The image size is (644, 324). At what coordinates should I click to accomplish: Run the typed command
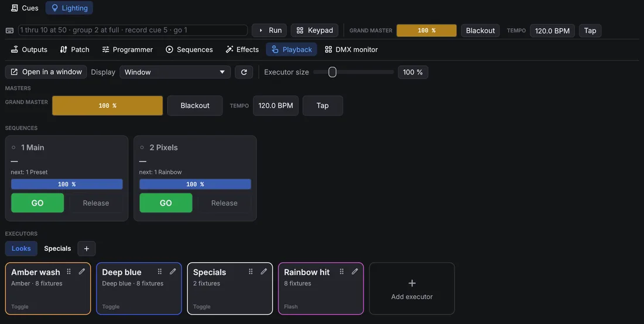click(x=269, y=30)
